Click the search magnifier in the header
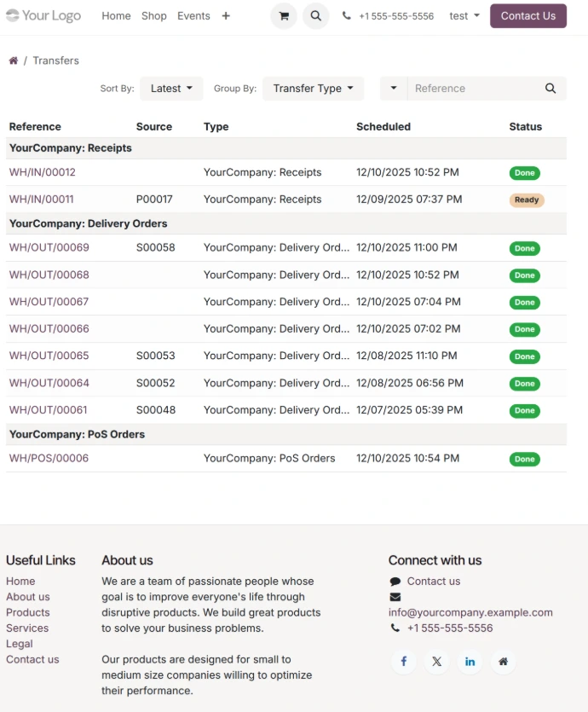The image size is (588, 712). click(315, 16)
